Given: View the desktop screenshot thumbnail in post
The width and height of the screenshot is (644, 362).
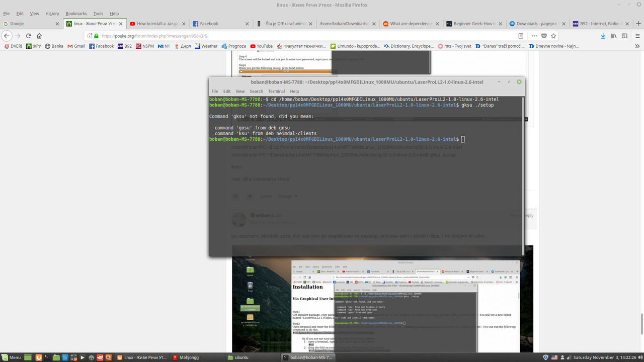Looking at the screenshot, I should (382, 299).
